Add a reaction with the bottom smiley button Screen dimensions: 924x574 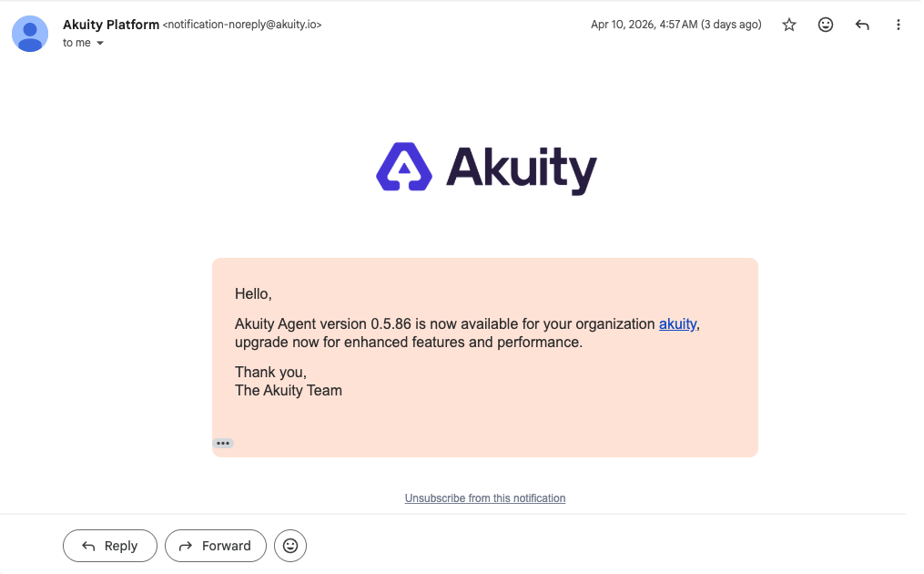tap(289, 545)
